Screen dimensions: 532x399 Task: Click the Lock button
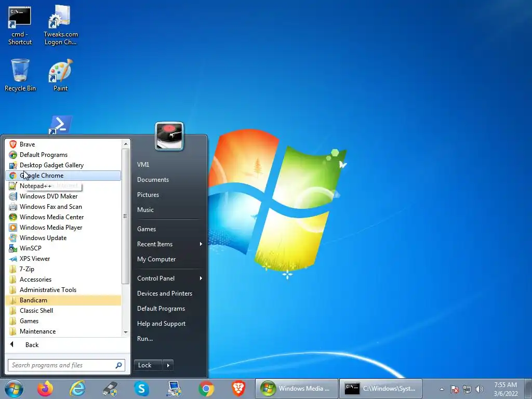click(x=148, y=365)
